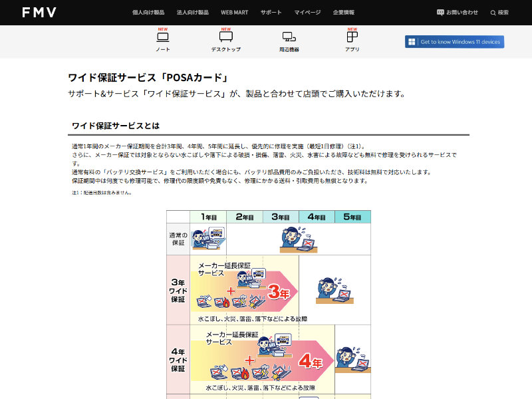Click the お問い合わせ chat bubble icon

pyautogui.click(x=440, y=12)
